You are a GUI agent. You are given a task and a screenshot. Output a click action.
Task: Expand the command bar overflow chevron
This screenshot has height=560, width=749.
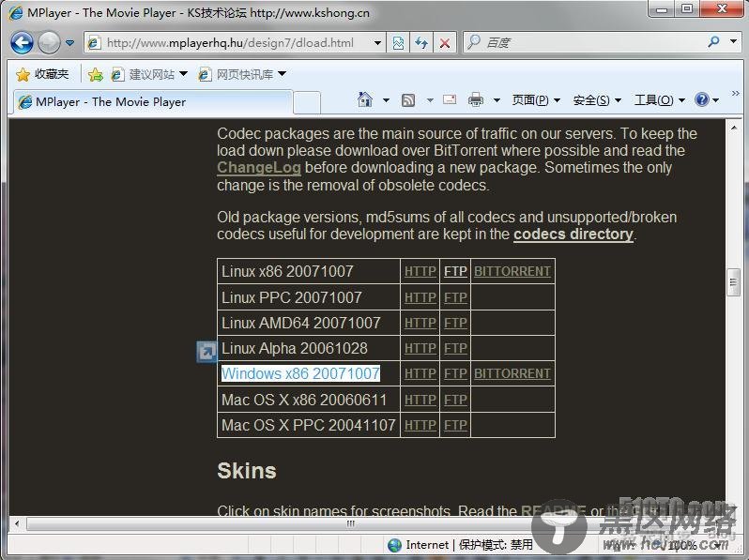coord(735,93)
